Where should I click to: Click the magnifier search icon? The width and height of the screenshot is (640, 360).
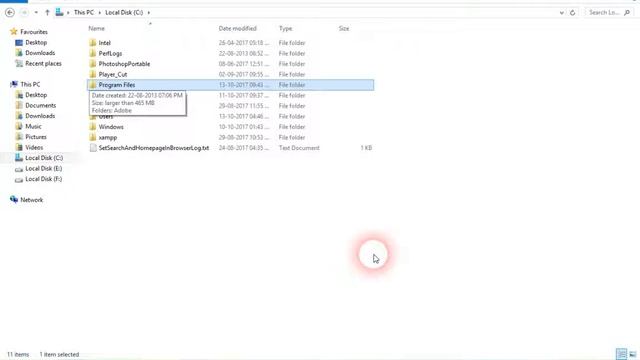[627, 13]
